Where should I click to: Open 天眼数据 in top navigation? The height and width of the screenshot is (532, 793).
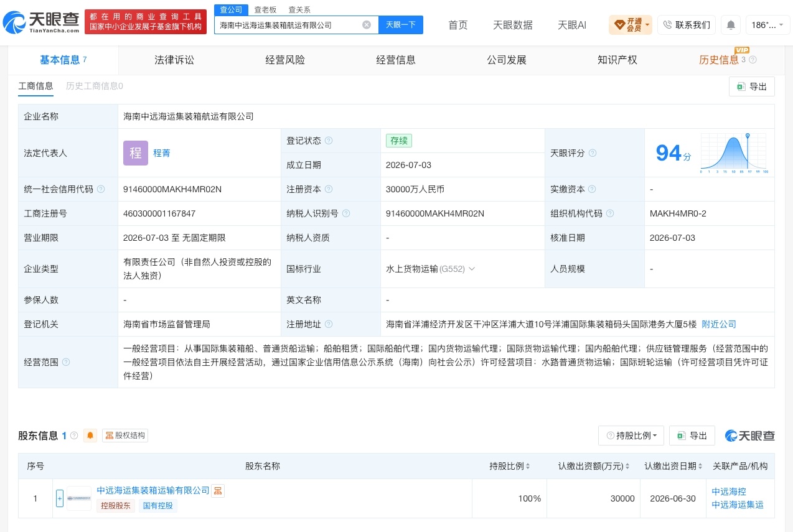click(x=513, y=25)
